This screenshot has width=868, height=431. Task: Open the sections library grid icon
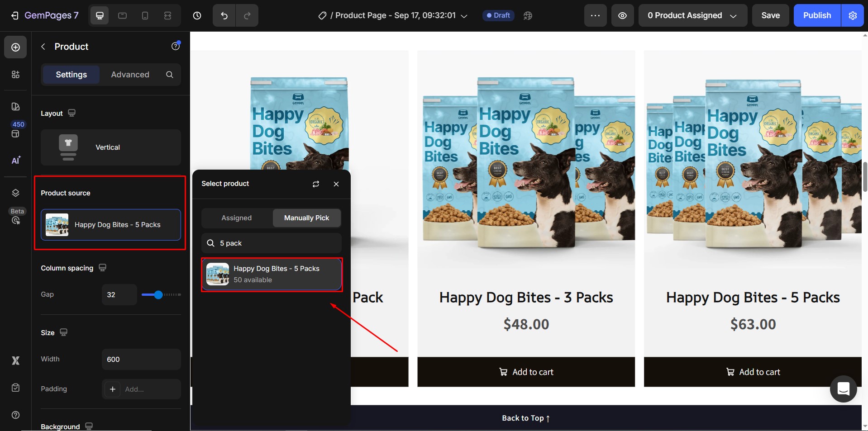click(x=15, y=75)
